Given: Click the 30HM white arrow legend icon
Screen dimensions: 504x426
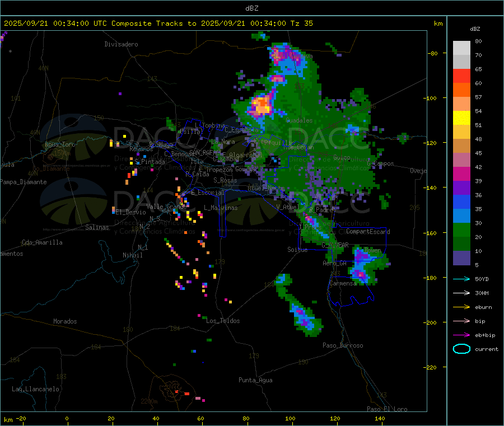Looking at the screenshot, I should 461,293.
